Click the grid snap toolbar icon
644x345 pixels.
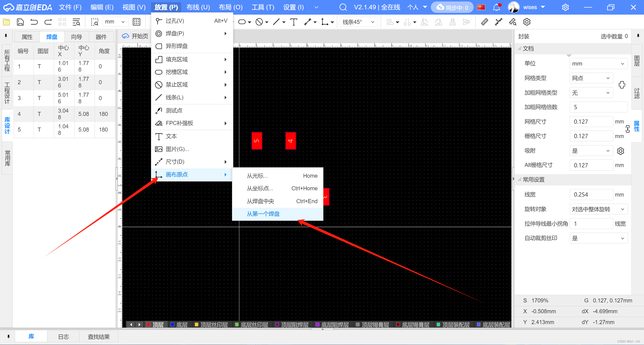136,22
